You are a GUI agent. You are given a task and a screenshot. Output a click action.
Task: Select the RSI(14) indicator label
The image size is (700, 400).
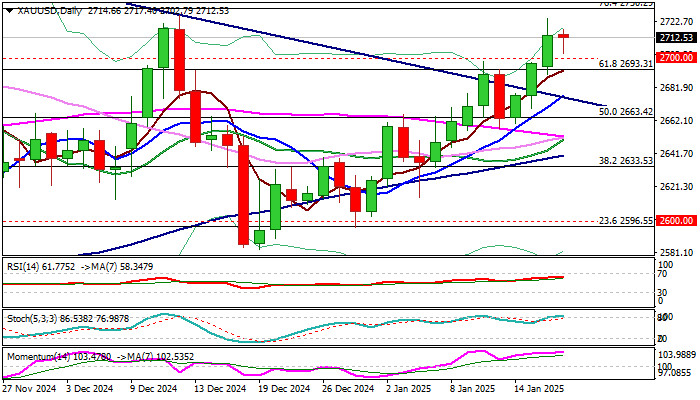point(24,267)
